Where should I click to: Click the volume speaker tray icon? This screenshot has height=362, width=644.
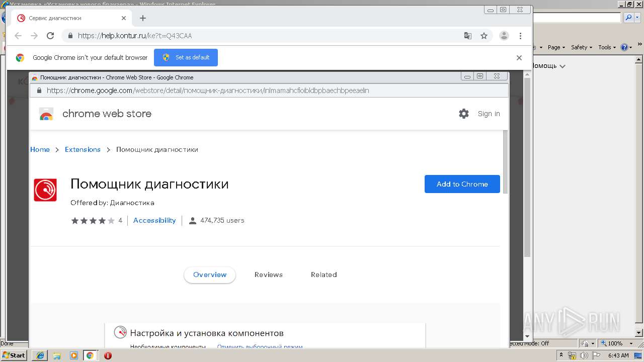583,355
